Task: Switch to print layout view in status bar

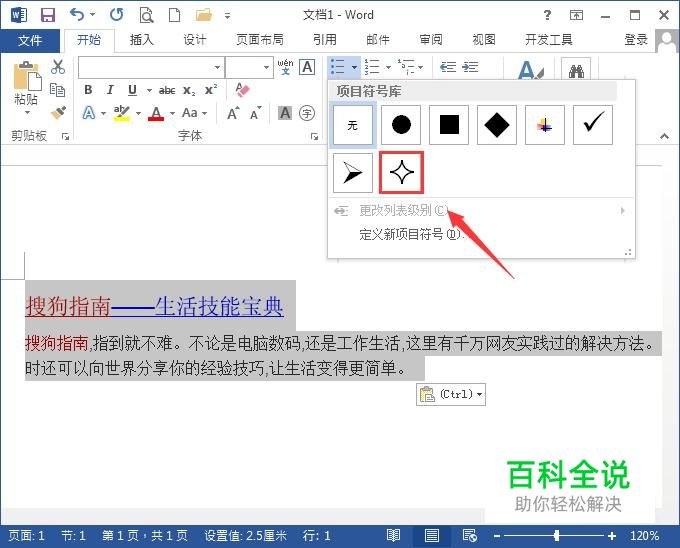Action: tap(432, 536)
